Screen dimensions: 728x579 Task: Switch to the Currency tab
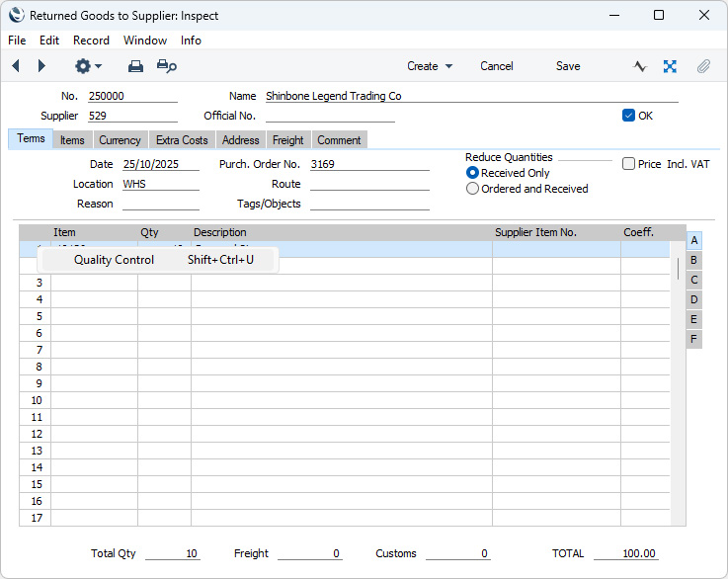coord(120,140)
